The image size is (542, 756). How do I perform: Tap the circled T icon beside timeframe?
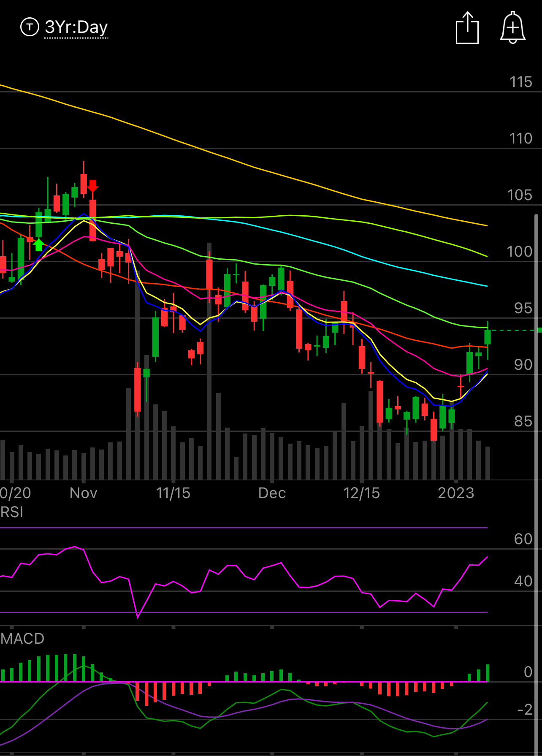(30, 27)
